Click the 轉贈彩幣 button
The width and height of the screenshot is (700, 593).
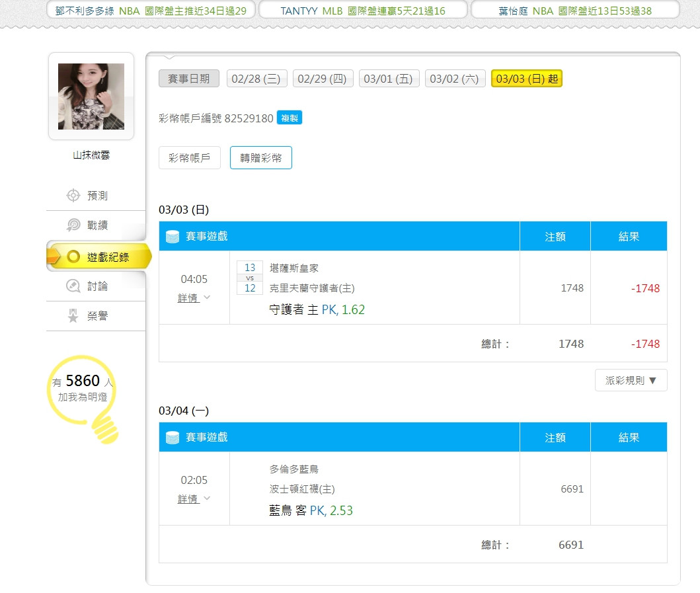pyautogui.click(x=261, y=157)
